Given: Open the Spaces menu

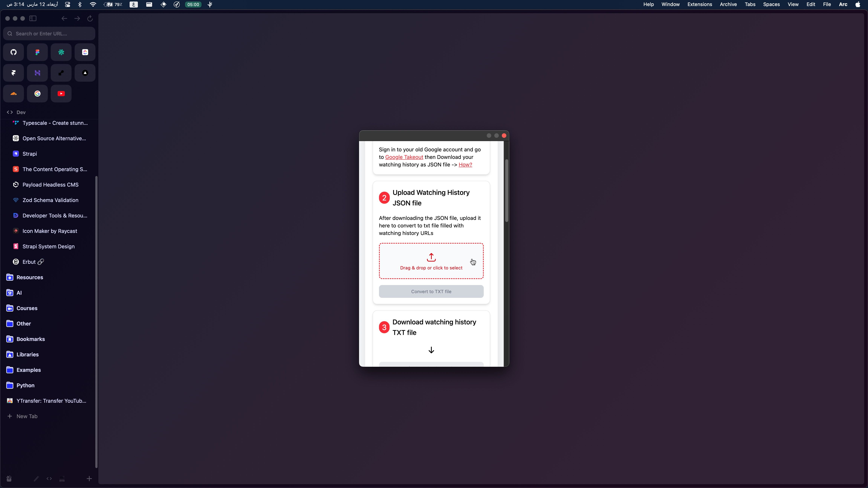Looking at the screenshot, I should coord(771,4).
